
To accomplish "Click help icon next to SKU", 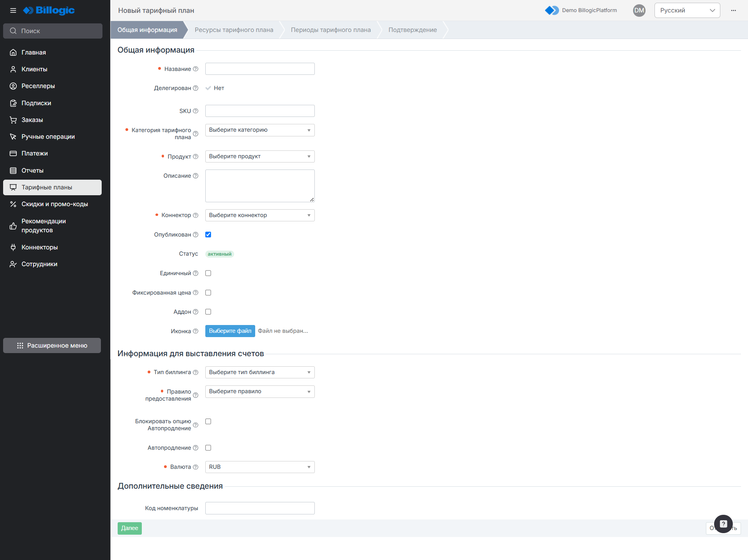I will coord(196,111).
